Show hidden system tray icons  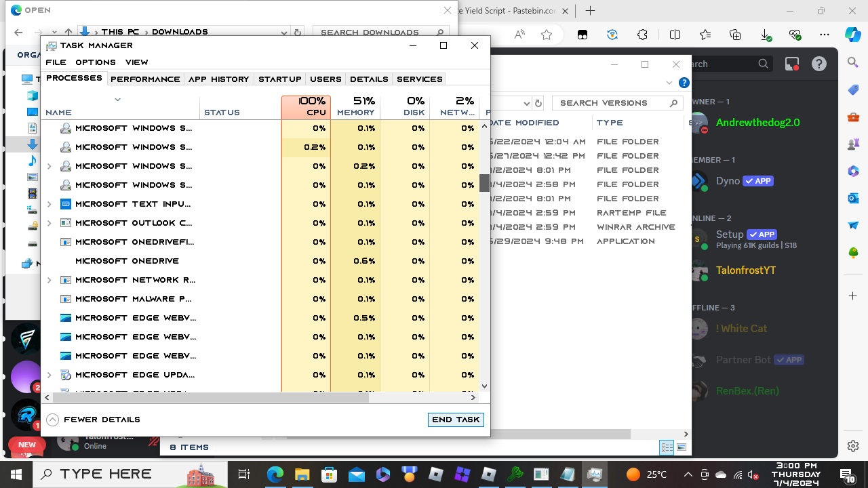coord(688,474)
